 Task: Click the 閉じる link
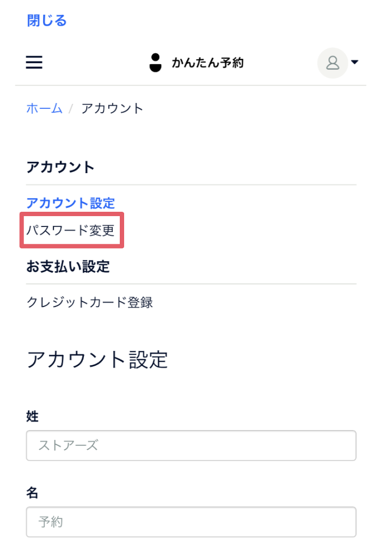(46, 21)
